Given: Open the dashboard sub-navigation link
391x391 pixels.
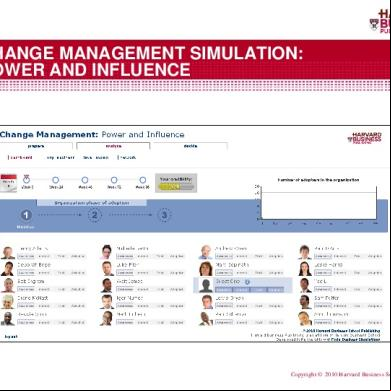Looking at the screenshot, I should pyautogui.click(x=21, y=158).
